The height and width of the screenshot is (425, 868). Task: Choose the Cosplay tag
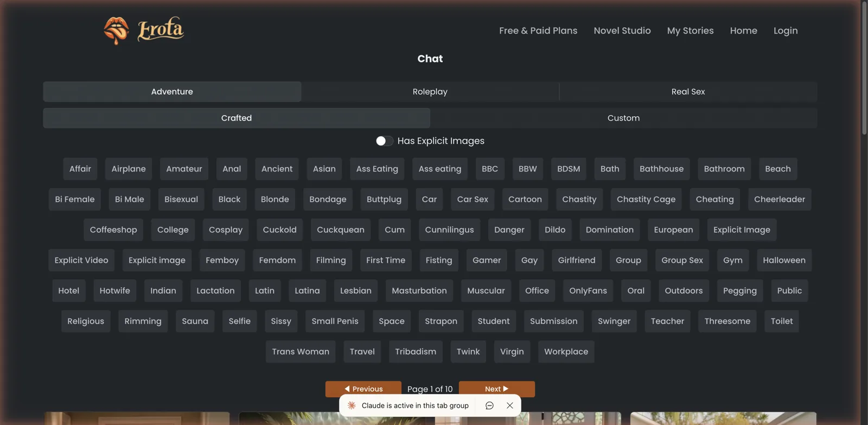tap(226, 230)
